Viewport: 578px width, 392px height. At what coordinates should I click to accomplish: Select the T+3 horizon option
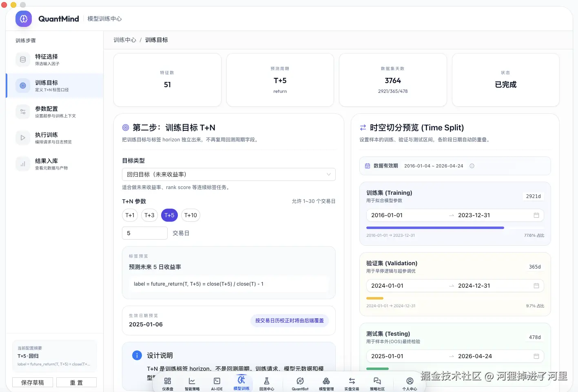(x=149, y=215)
